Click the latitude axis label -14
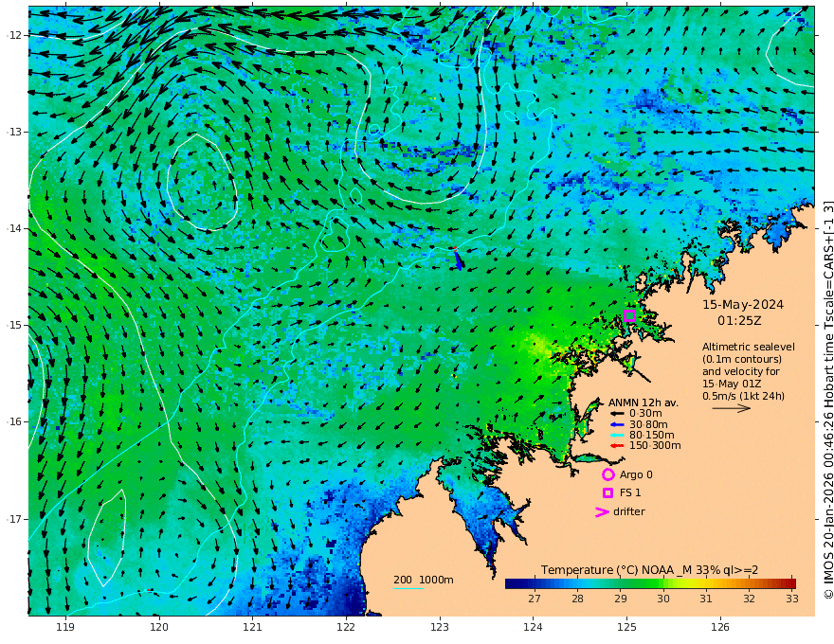 click(14, 228)
